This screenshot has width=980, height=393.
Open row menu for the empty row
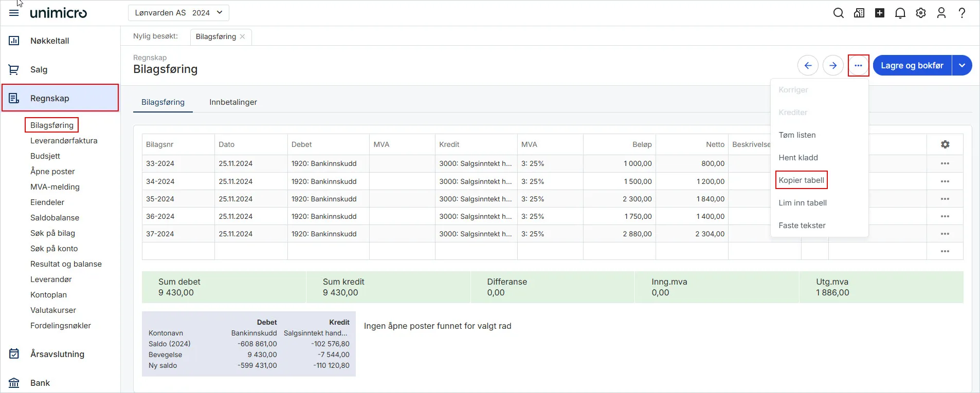(x=945, y=251)
